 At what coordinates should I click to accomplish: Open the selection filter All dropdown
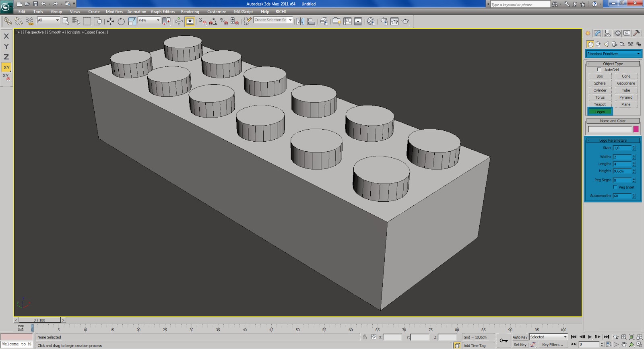(48, 21)
